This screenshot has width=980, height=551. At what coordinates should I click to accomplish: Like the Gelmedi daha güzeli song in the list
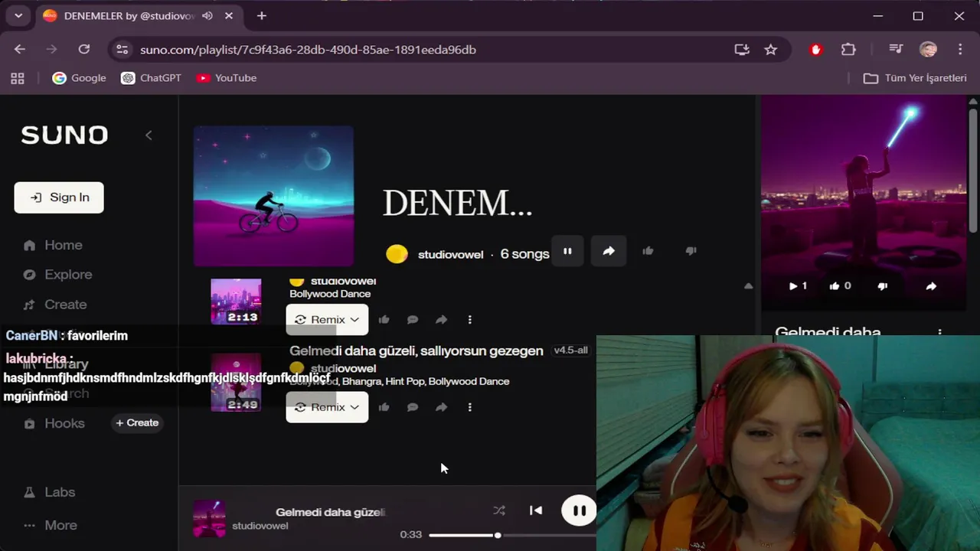tap(384, 407)
